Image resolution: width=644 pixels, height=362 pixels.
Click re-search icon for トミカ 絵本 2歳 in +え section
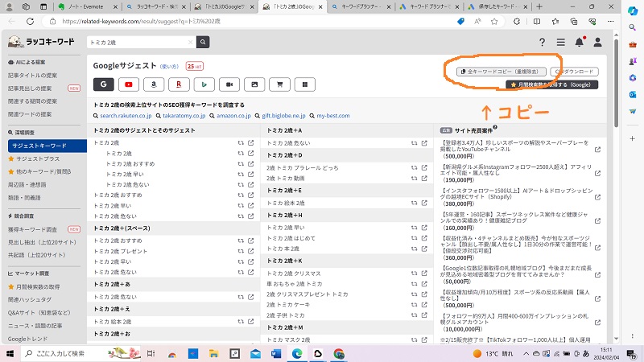pos(240,321)
